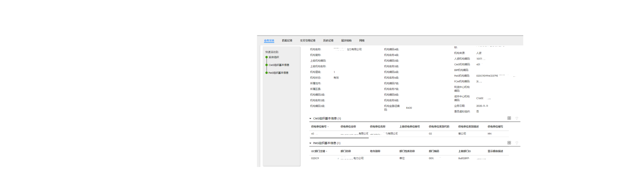Click green dot beside 实体组织
The width and height of the screenshot is (644, 174).
(266, 57)
